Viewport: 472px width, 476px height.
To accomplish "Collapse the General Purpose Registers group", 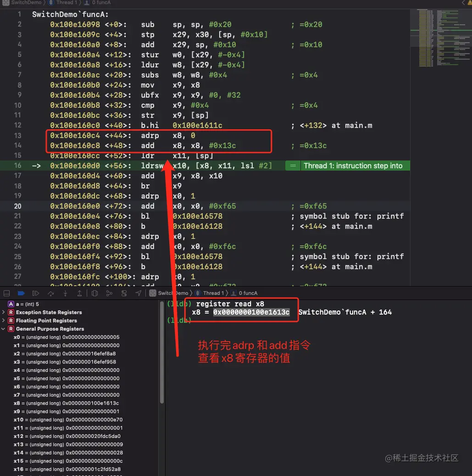I will 4,329.
